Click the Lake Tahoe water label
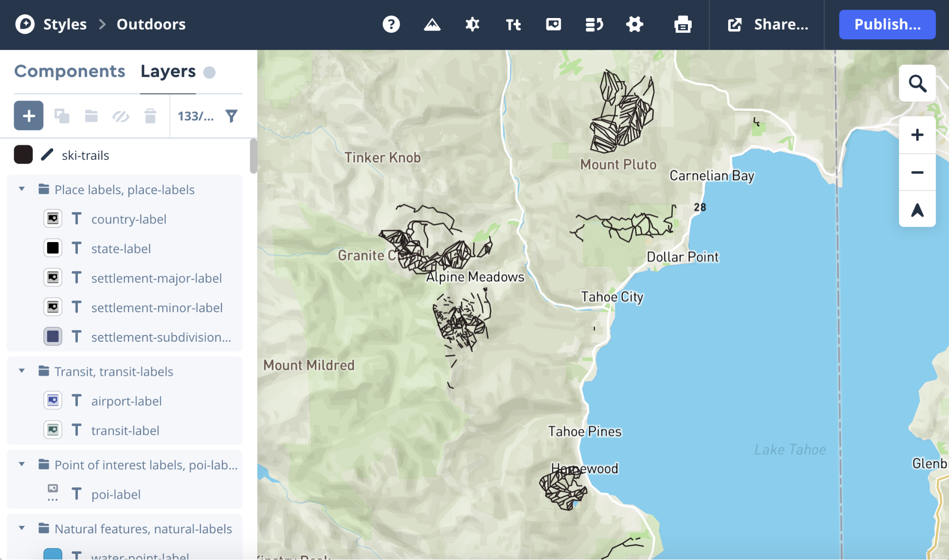Screen dimensions: 949x560 coord(790,449)
